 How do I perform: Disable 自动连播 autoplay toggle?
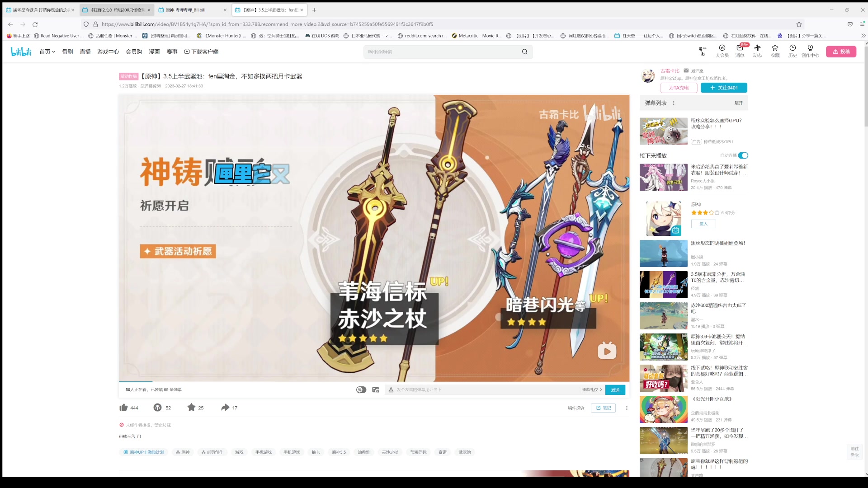coord(743,155)
